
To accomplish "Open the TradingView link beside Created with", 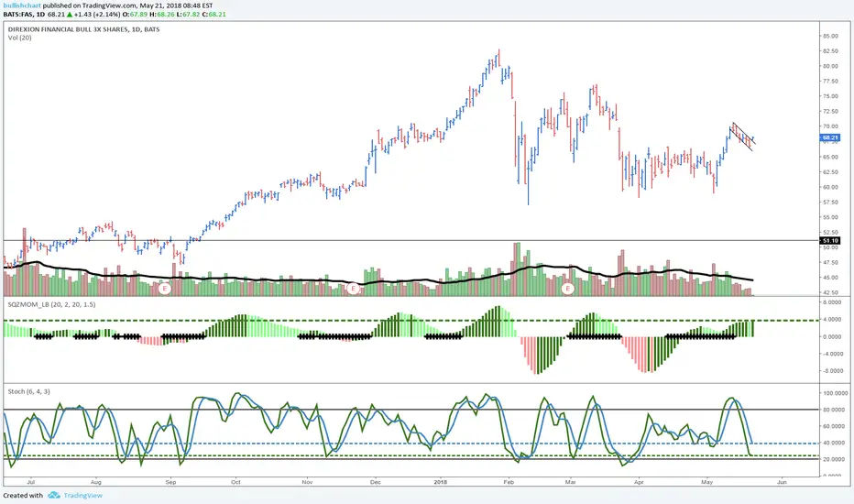I will [82, 495].
